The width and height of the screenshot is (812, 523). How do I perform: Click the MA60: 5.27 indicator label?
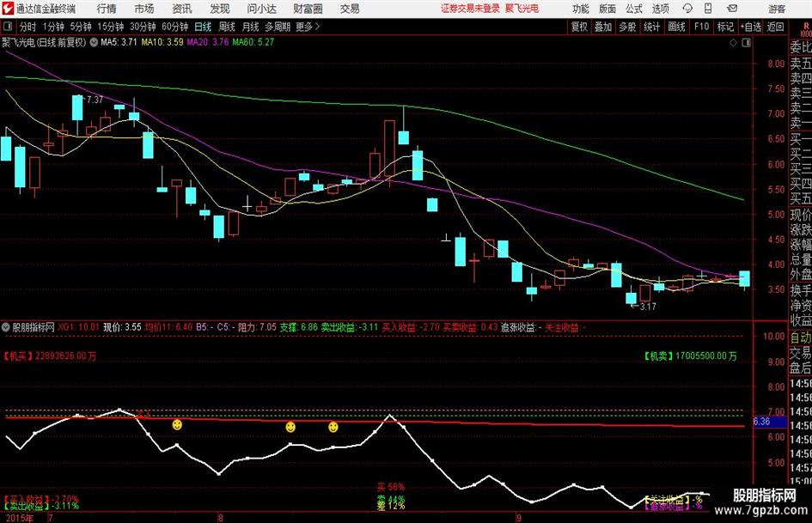pyautogui.click(x=253, y=42)
